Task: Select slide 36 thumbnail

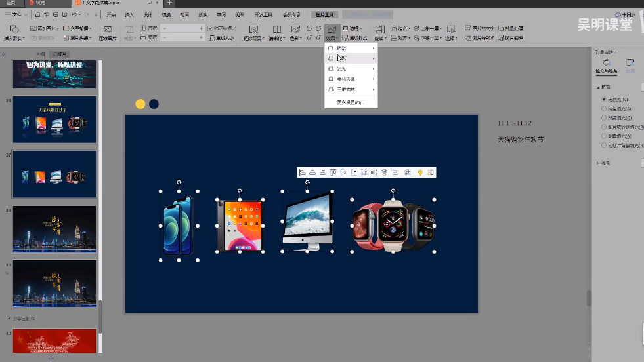Action: coord(54,119)
